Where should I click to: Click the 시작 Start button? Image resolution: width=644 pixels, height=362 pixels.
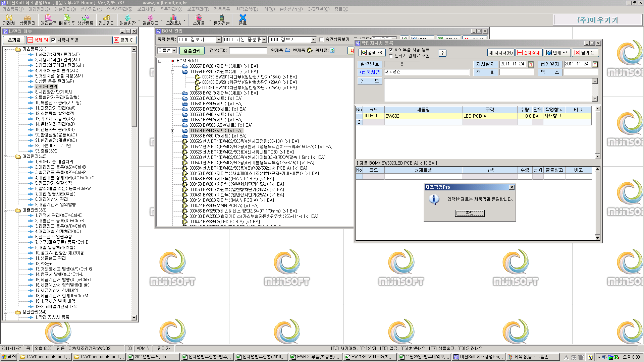click(9, 357)
